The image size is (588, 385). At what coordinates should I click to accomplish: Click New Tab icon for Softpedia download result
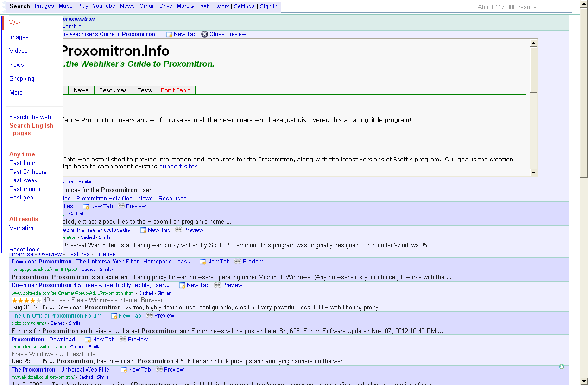coord(182,285)
